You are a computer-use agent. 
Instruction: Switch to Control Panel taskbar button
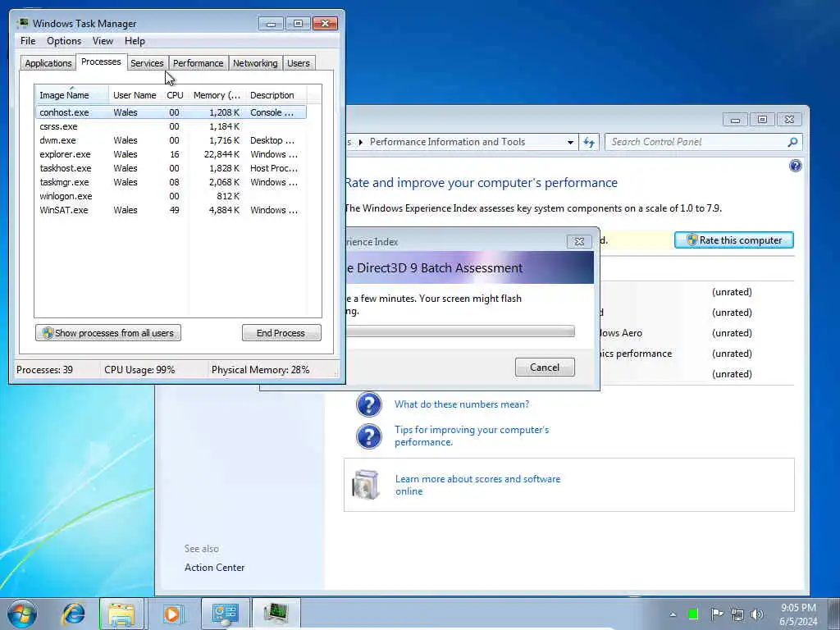pyautogui.click(x=225, y=614)
